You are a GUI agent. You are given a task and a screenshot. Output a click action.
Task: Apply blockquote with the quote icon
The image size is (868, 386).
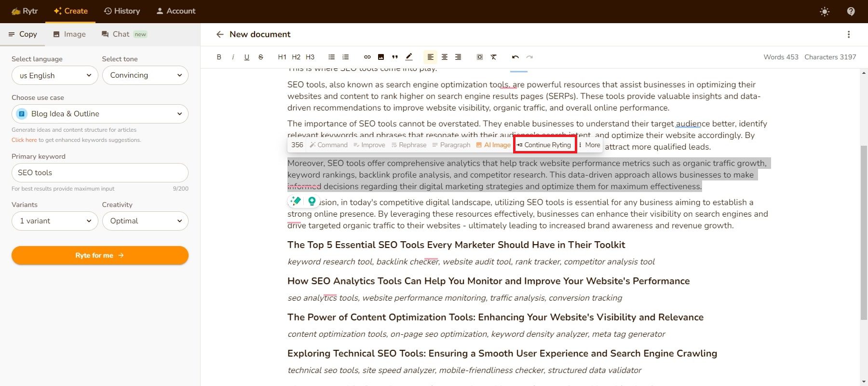pos(395,57)
